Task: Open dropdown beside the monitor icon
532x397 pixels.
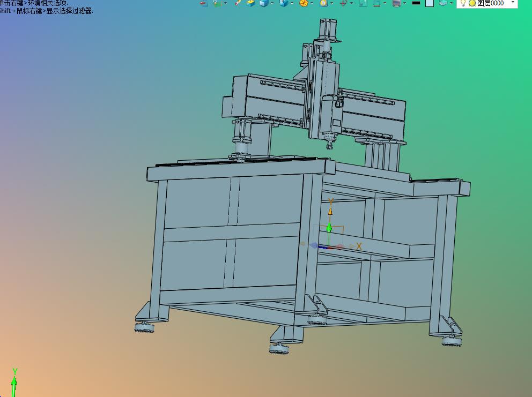Action: pyautogui.click(x=405, y=3)
